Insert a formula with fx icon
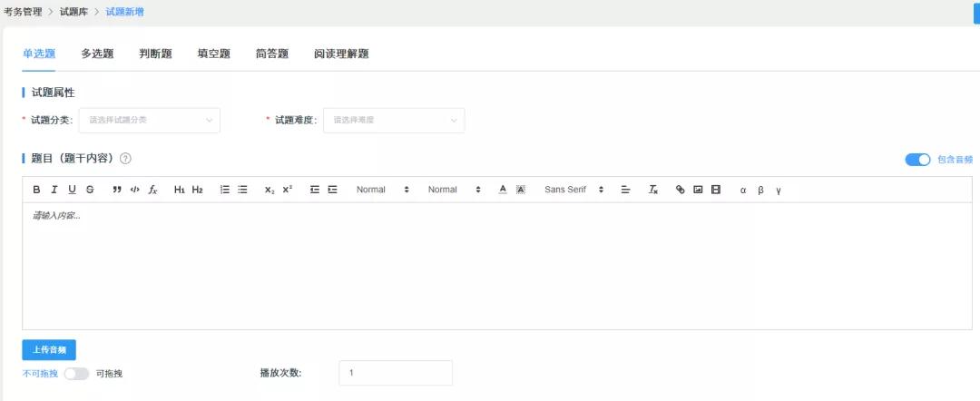Image resolution: width=980 pixels, height=401 pixels. pos(152,190)
